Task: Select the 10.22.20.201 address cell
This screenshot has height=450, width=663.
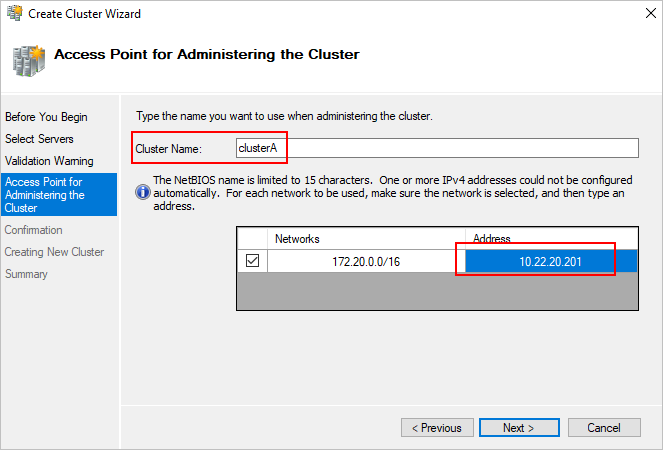Action: 551,261
